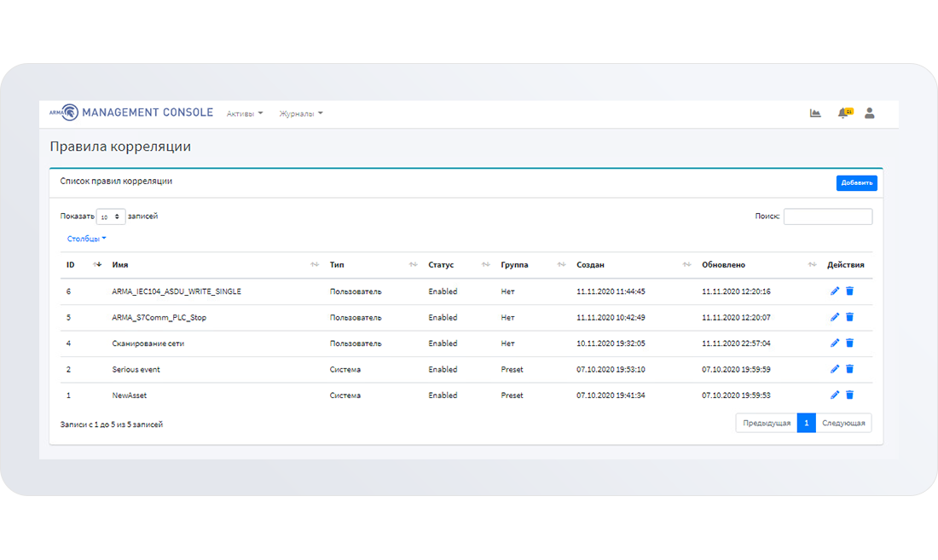Click the Предыдущая pagination button
The height and width of the screenshot is (560, 938).
click(766, 423)
